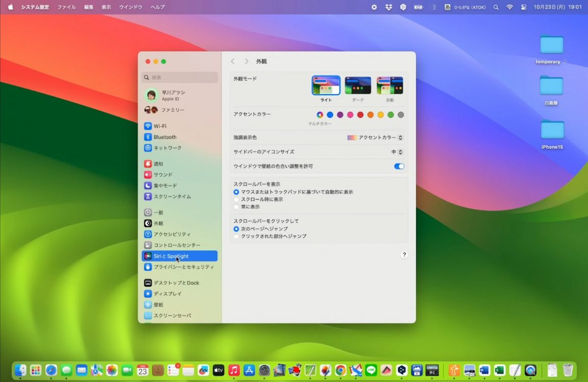Open ウインドウ menu

(x=131, y=7)
